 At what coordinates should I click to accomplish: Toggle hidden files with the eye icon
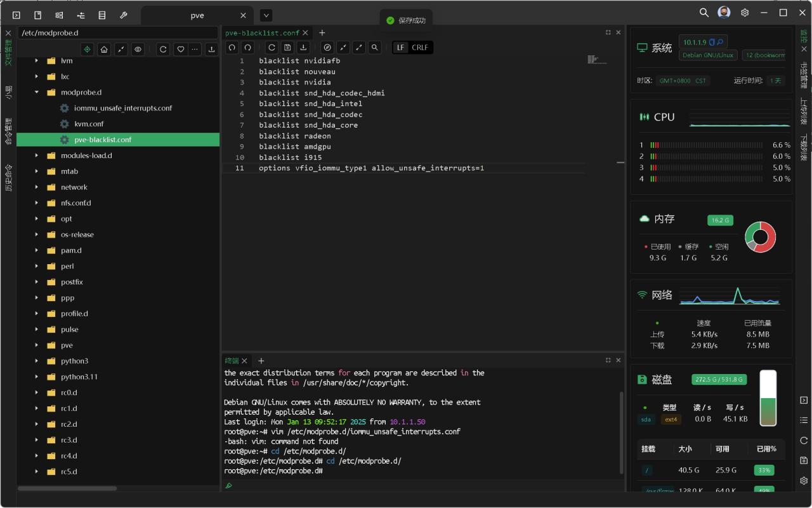coord(137,49)
